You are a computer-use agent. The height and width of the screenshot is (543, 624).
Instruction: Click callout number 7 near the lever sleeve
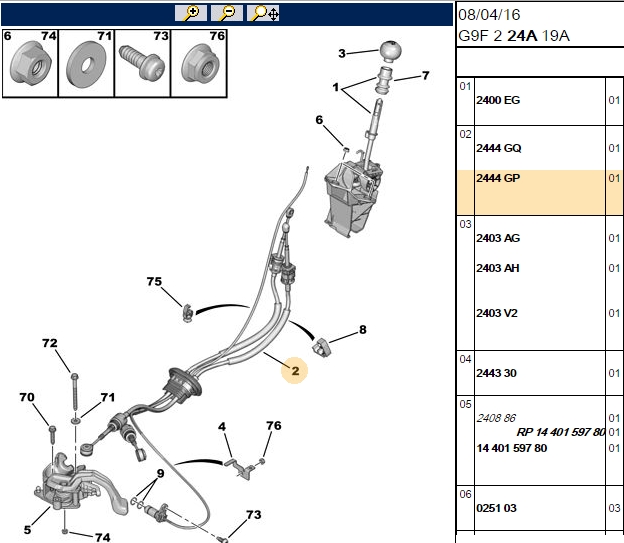click(x=426, y=75)
